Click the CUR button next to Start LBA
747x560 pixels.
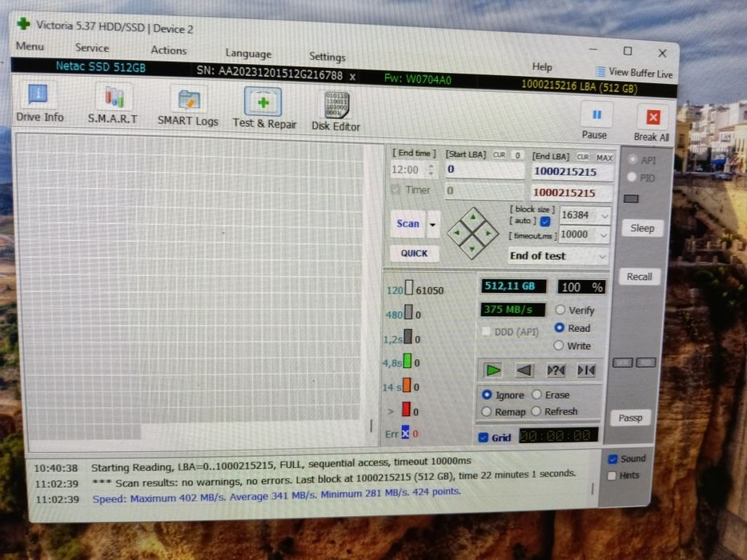point(499,154)
